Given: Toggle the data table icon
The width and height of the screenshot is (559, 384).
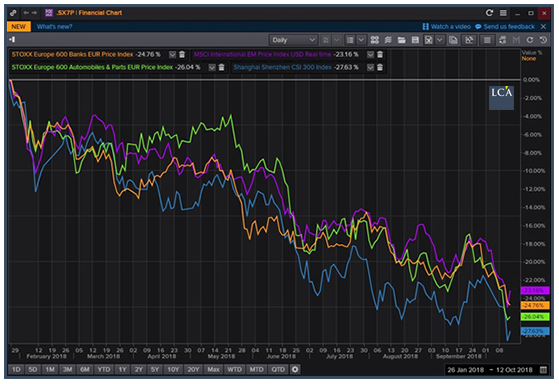Looking at the screenshot, I should (487, 40).
